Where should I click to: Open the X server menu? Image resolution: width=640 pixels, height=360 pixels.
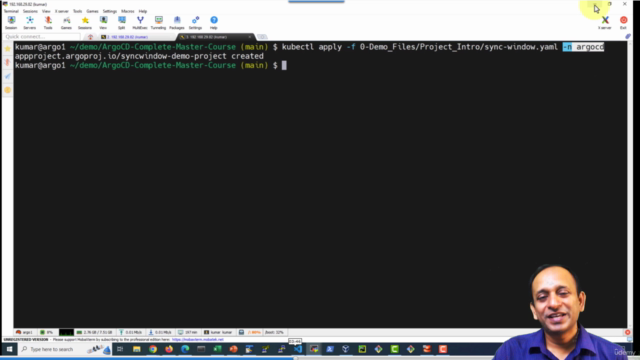(x=62, y=11)
